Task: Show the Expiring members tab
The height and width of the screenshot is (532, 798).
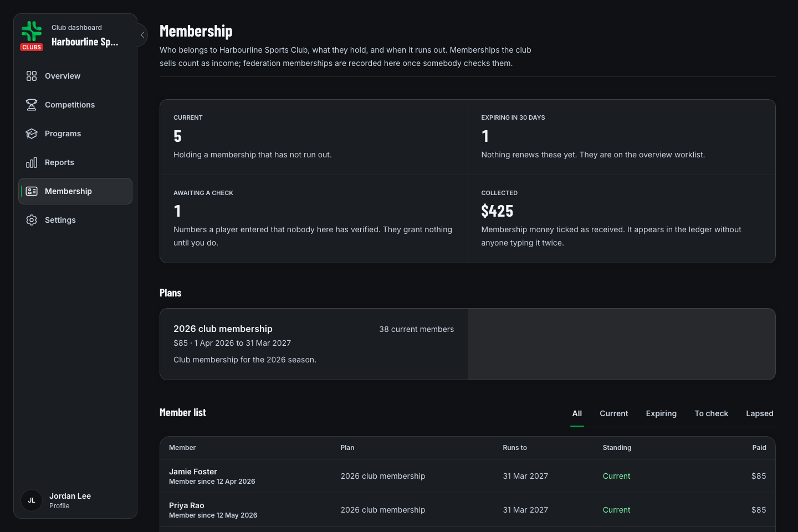Action: coord(661,413)
